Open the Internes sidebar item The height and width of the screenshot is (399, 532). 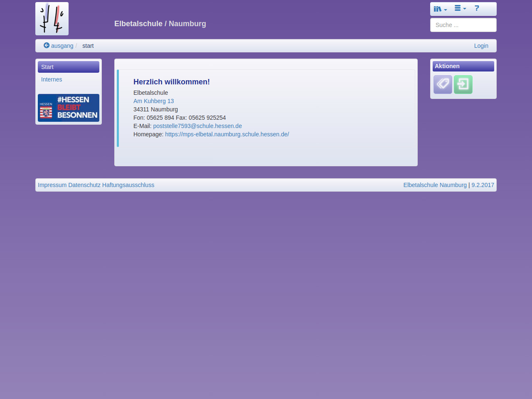[x=52, y=79]
